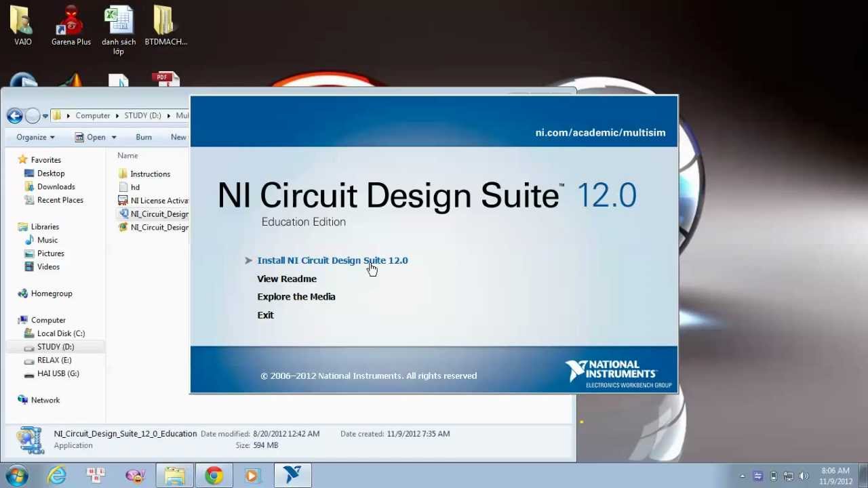Viewport: 868px width, 488px height.
Task: Click the 'Date created: 11/9/2012 7:35 AM' detail
Action: tap(395, 434)
